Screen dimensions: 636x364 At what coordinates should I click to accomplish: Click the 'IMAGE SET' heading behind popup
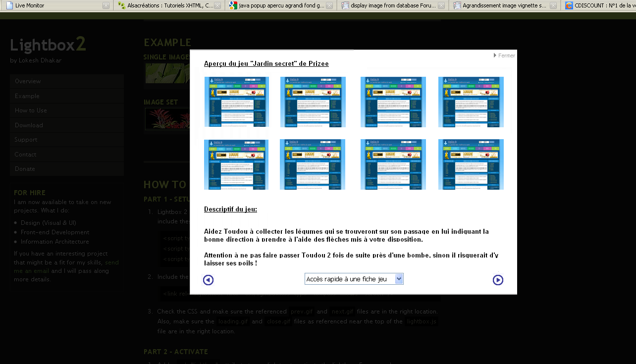(160, 102)
